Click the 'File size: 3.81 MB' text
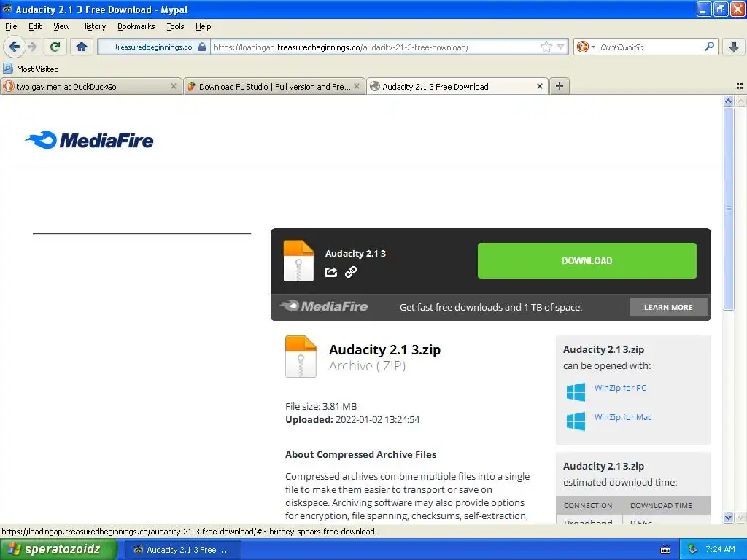Screen dimensions: 747x560 coord(321,406)
